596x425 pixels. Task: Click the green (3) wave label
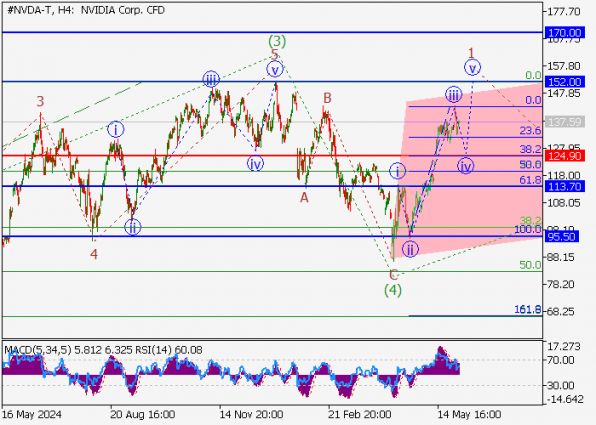pos(277,40)
